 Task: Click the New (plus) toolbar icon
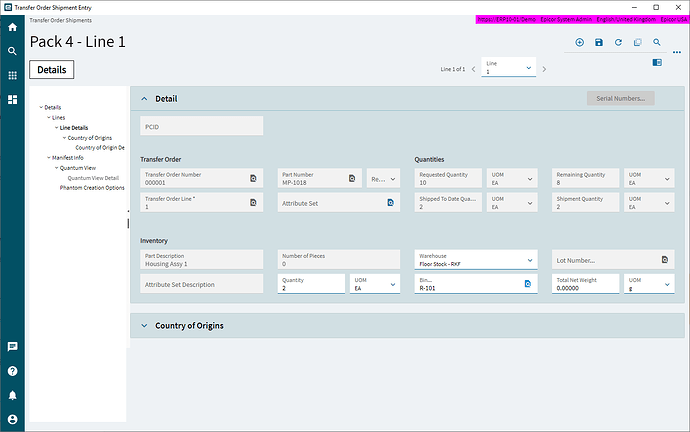(x=580, y=42)
